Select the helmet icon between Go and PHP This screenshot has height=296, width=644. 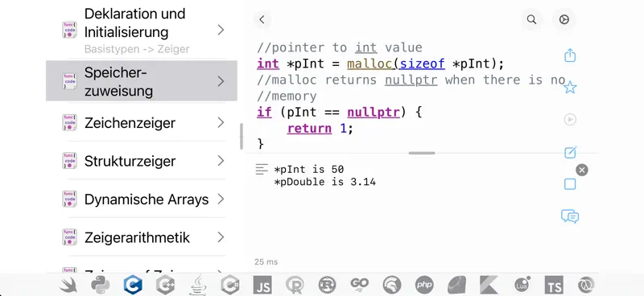(x=392, y=285)
